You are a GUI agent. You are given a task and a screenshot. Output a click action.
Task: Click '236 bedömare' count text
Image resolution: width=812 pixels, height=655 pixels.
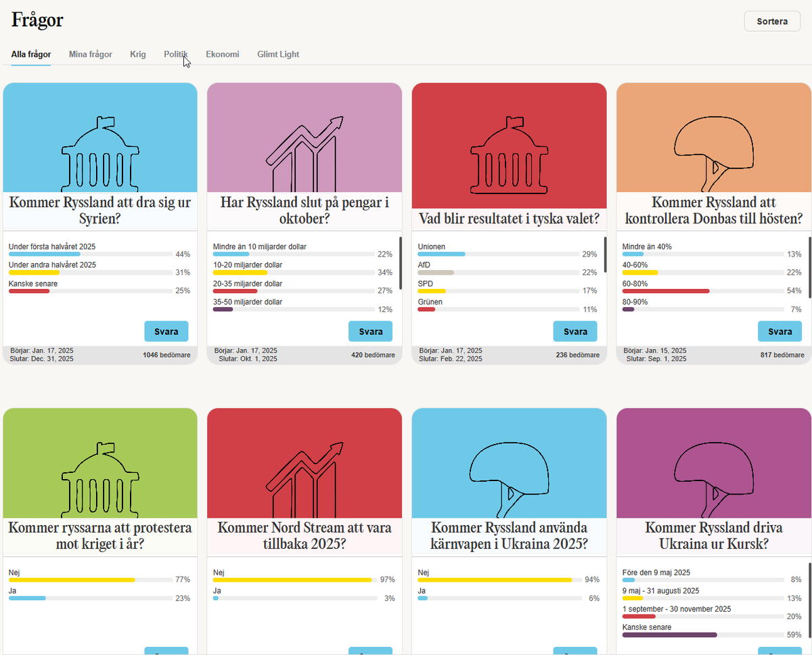click(578, 355)
